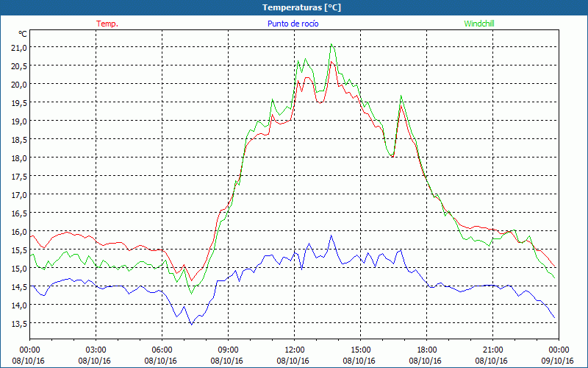Click the 18,0 y-axis value
Viewport: 588px width, 368px height.
coord(19,158)
